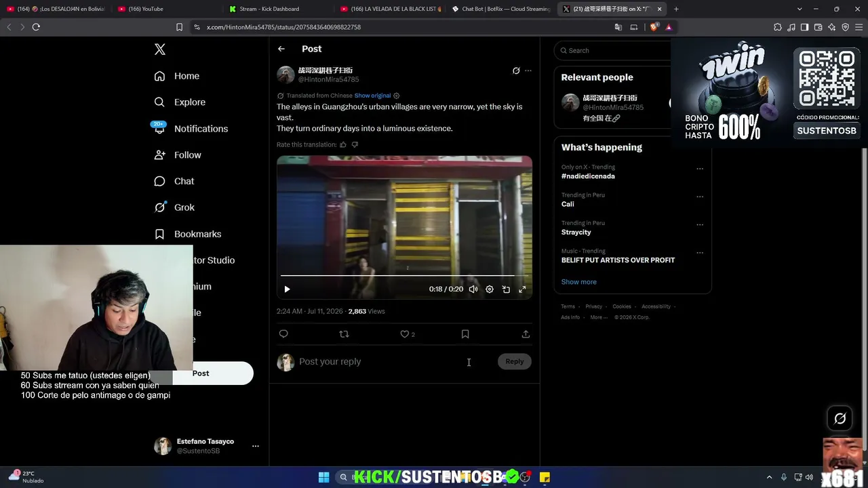The width and height of the screenshot is (868, 488).
Task: Open more options for the Cali trend
Action: click(x=700, y=197)
